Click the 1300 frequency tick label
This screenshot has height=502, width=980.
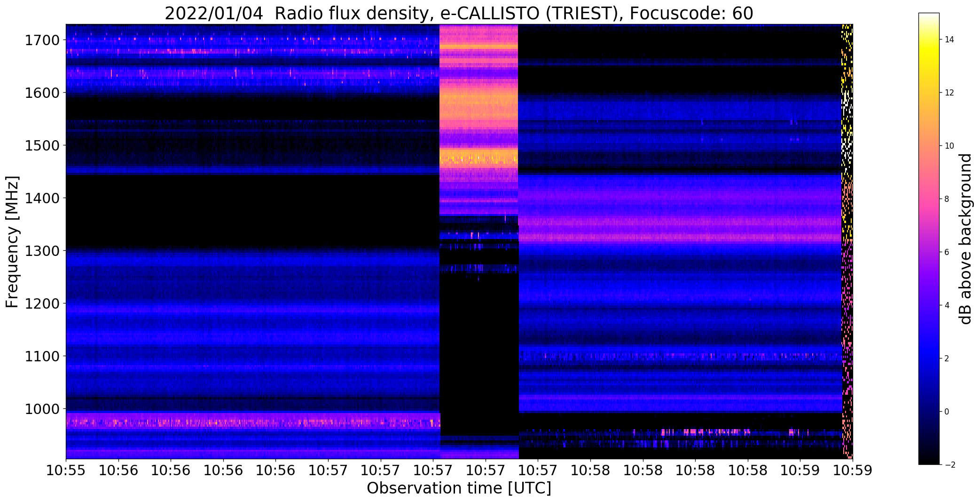click(42, 251)
